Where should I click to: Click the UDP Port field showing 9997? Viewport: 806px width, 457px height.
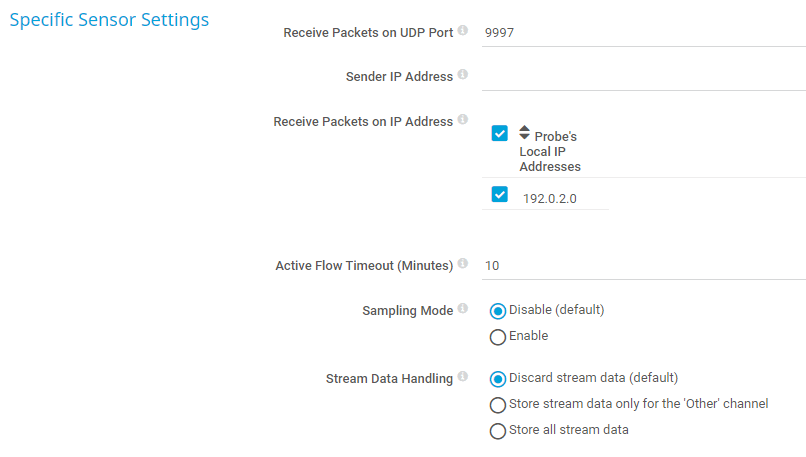coord(640,32)
